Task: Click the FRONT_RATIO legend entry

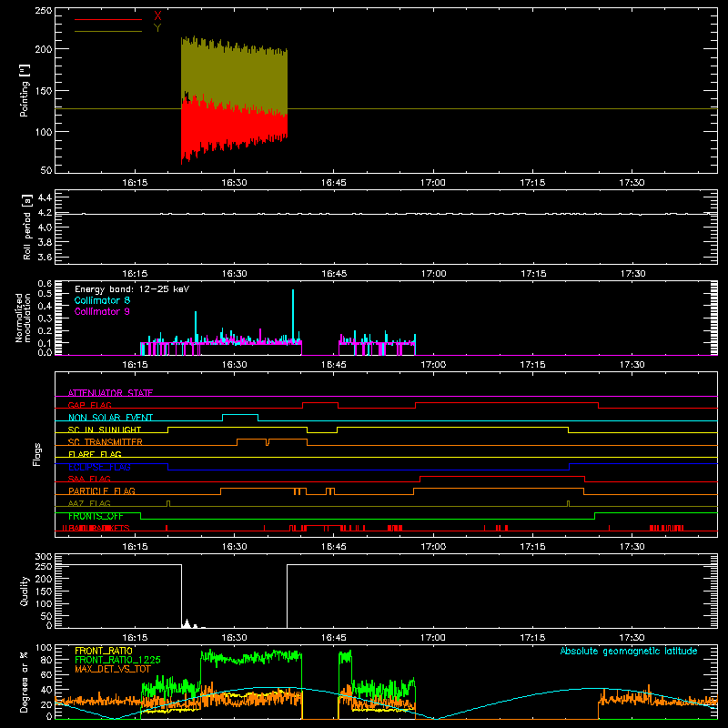Action: click(x=104, y=651)
